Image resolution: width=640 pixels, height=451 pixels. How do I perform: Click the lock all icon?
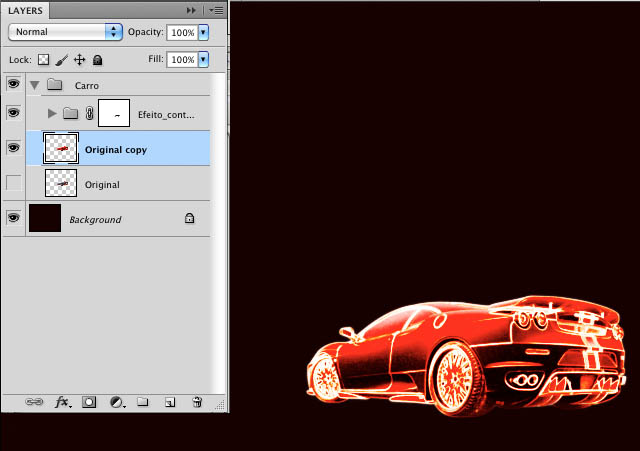pos(97,60)
